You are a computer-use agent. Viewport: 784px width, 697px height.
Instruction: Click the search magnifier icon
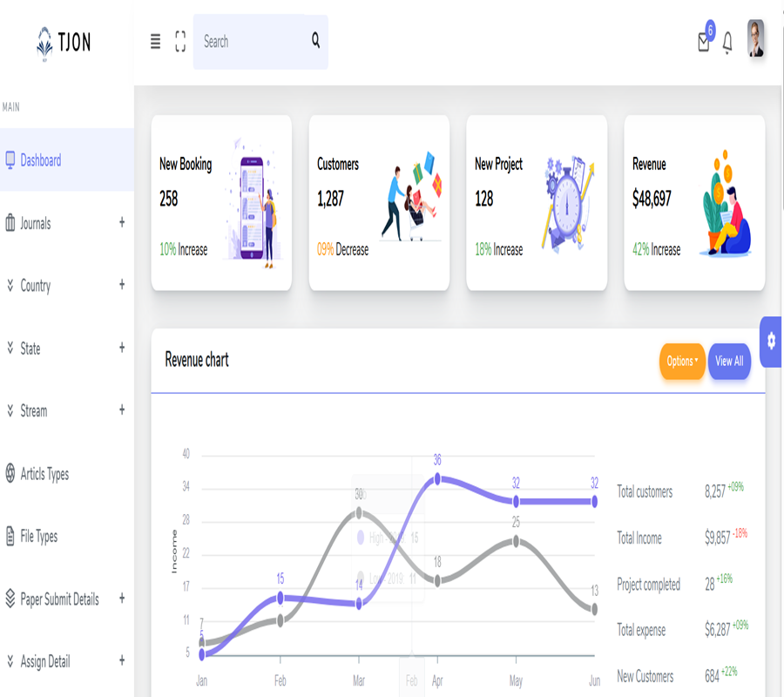(x=315, y=40)
